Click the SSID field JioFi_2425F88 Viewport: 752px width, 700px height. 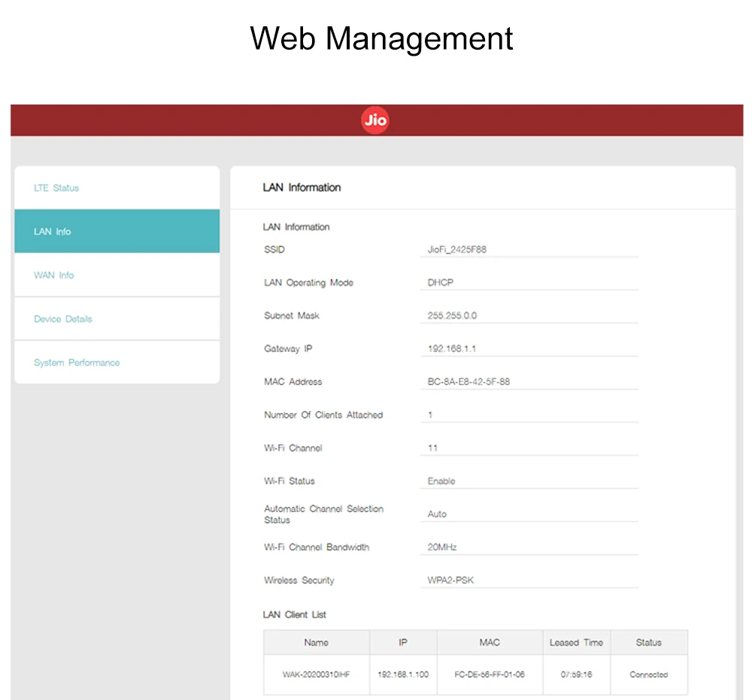[529, 250]
